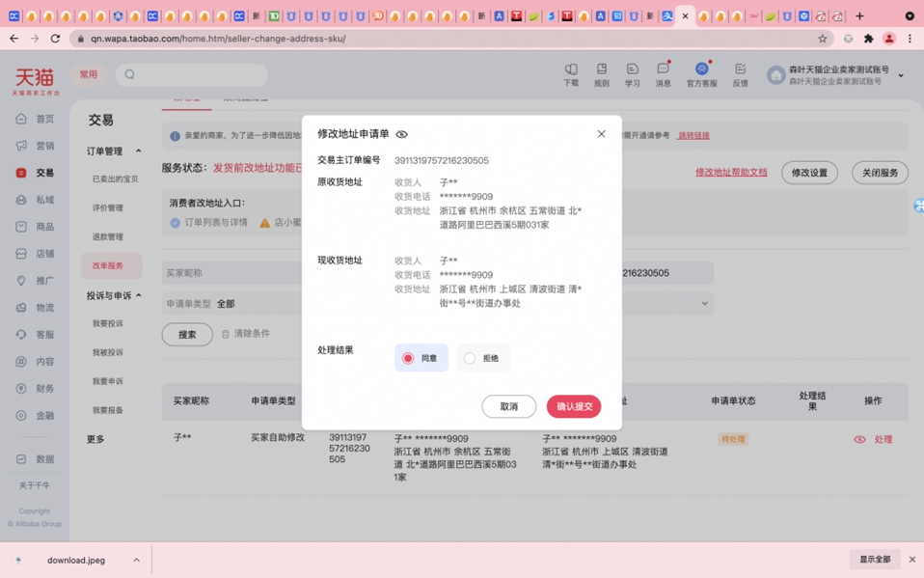Viewport: 924px width, 578px height.
Task: Expand 更多 in the trade menu
Action: (x=95, y=439)
